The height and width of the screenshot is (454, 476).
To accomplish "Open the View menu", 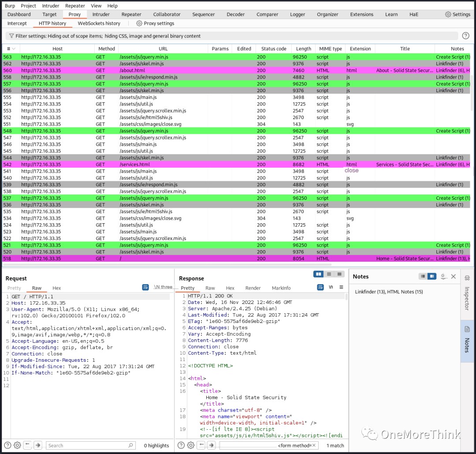I will 96,6.
